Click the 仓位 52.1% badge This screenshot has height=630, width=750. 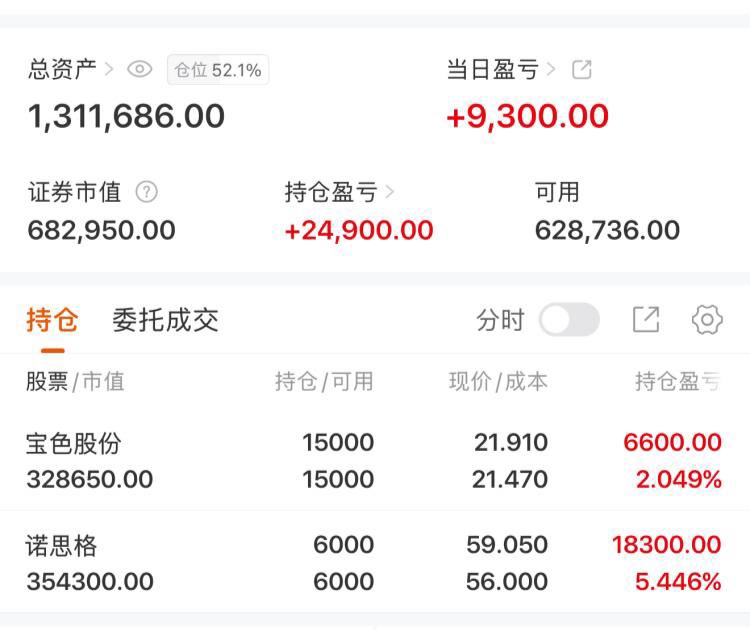pyautogui.click(x=218, y=70)
